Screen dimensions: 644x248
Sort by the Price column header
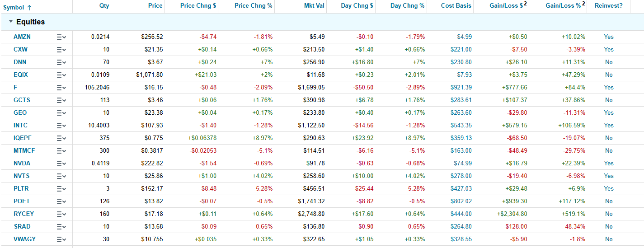pos(155,6)
